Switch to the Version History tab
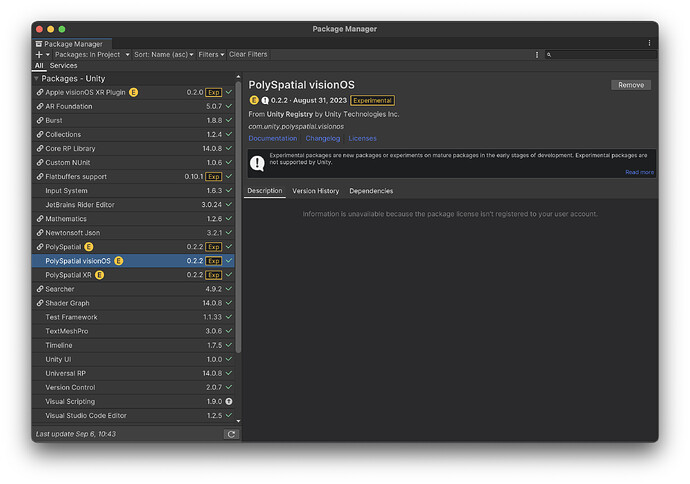 (x=316, y=191)
